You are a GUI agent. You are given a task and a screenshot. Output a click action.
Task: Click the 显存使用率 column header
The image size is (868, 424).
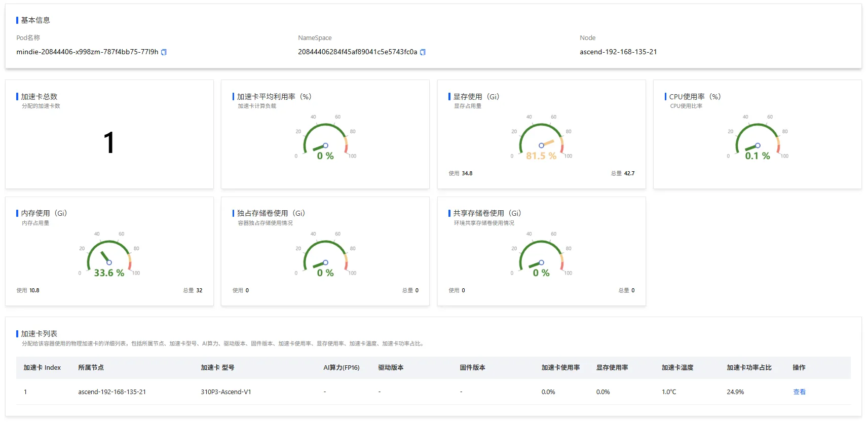click(612, 368)
